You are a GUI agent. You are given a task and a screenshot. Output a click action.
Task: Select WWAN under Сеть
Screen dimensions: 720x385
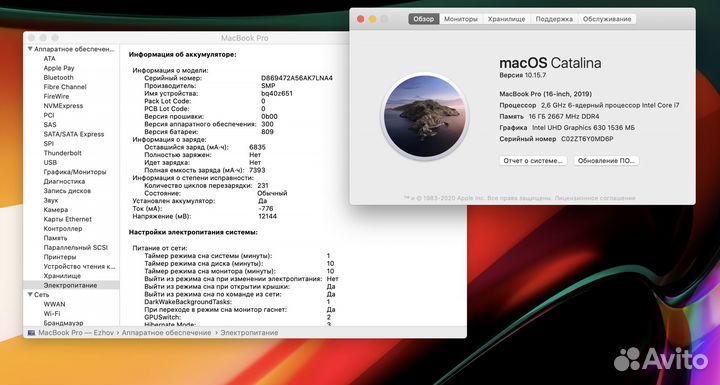pos(54,304)
